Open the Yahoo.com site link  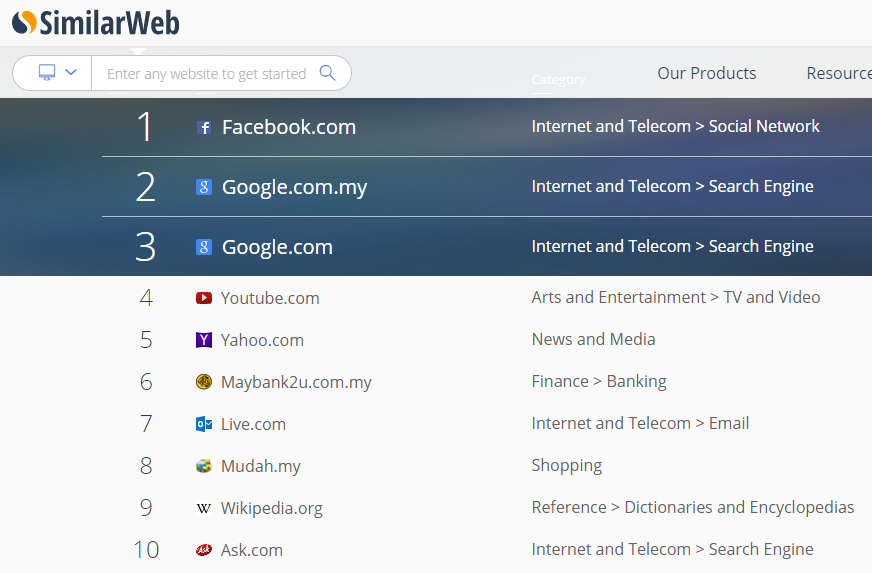(x=262, y=340)
